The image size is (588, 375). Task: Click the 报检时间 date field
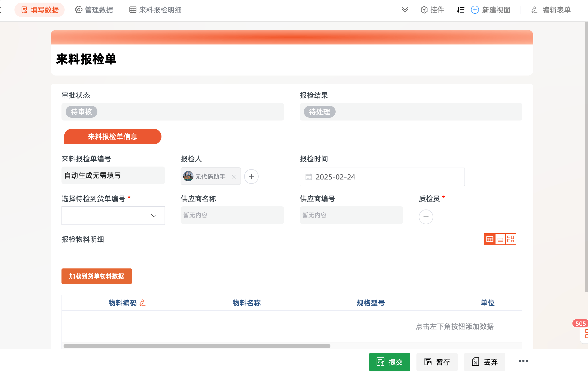point(382,177)
